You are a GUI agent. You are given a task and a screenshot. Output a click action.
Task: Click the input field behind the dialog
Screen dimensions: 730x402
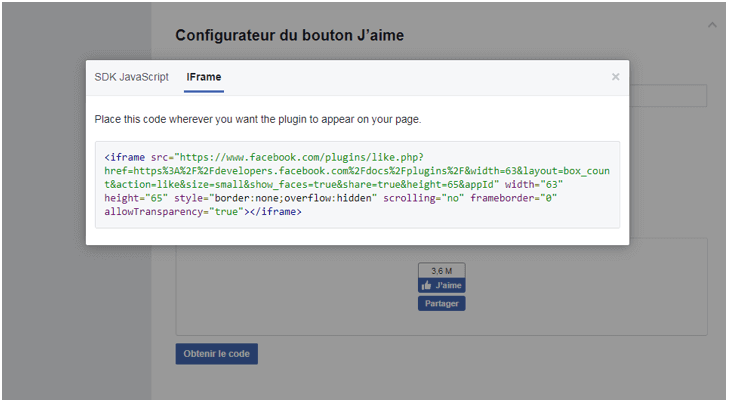pyautogui.click(x=668, y=95)
